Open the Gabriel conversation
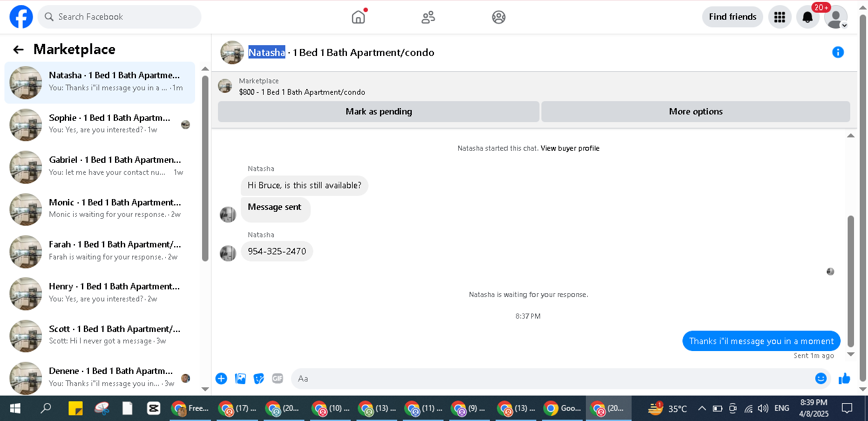The width and height of the screenshot is (868, 421). (100, 167)
